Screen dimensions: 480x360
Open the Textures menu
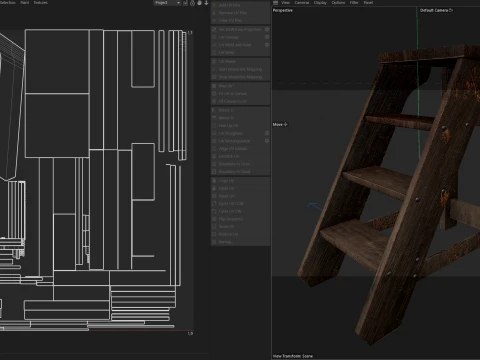[40, 3]
